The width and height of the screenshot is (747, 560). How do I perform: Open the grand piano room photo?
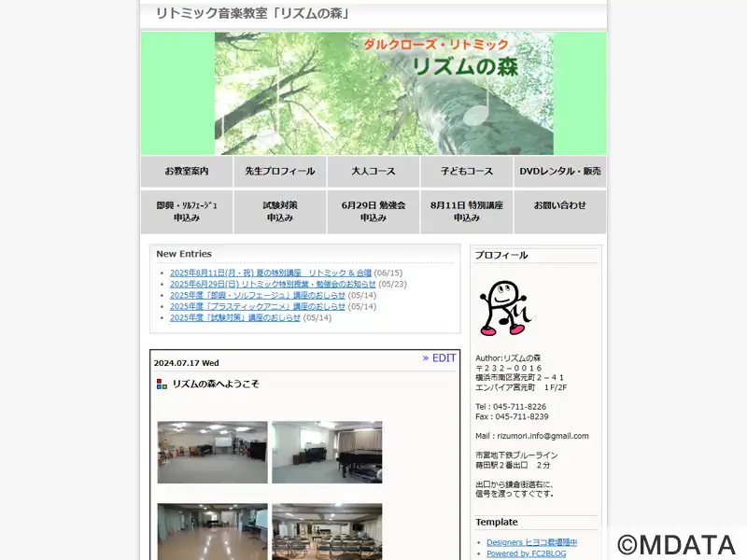pyautogui.click(x=327, y=452)
